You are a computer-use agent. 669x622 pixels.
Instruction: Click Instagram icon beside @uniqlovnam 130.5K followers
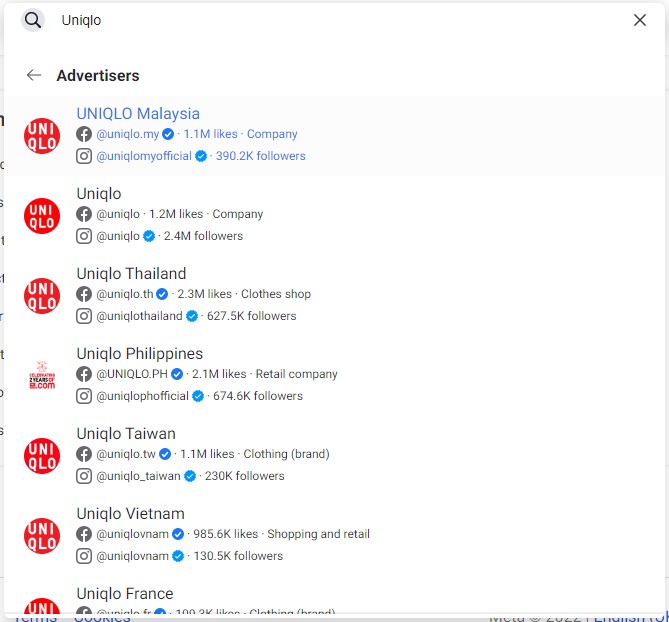pyautogui.click(x=84, y=556)
